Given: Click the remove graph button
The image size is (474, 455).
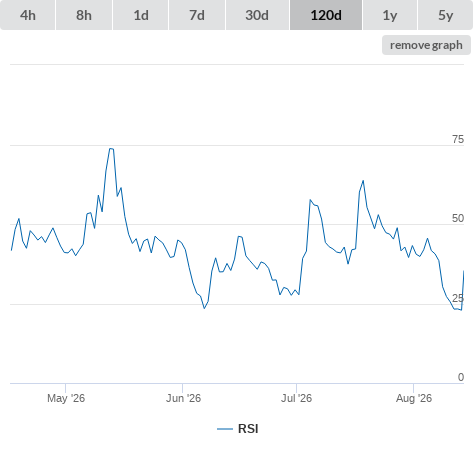Looking at the screenshot, I should coord(426,45).
